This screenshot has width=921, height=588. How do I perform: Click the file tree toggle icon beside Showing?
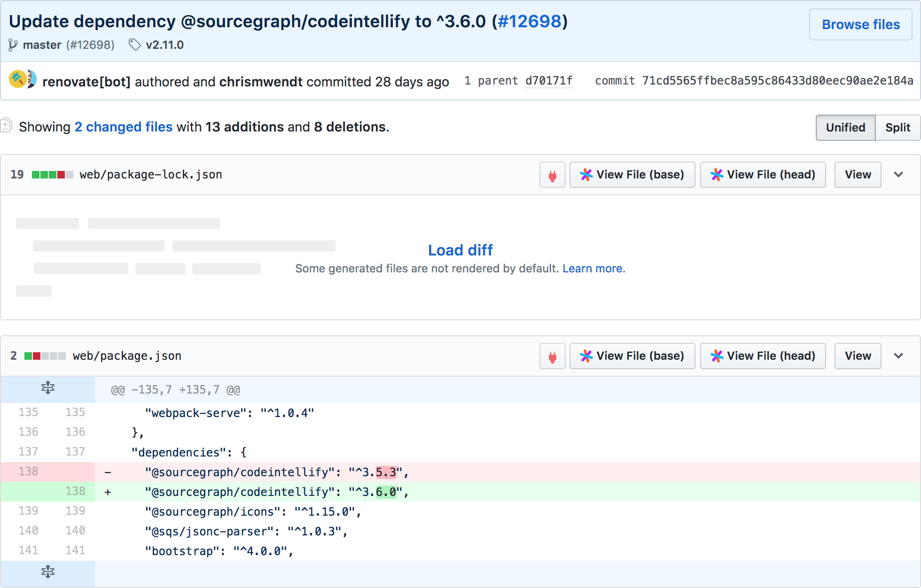6,126
